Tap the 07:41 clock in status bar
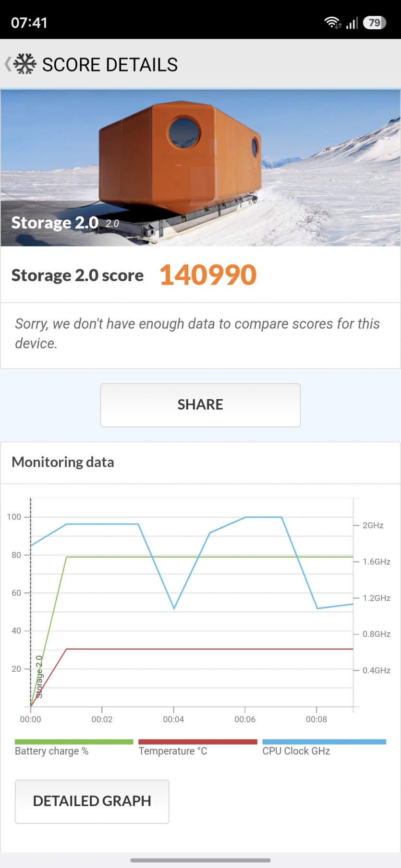 click(29, 23)
